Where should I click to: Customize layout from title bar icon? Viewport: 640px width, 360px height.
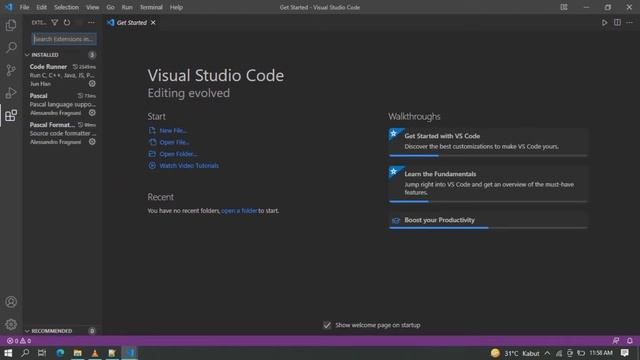click(x=564, y=7)
